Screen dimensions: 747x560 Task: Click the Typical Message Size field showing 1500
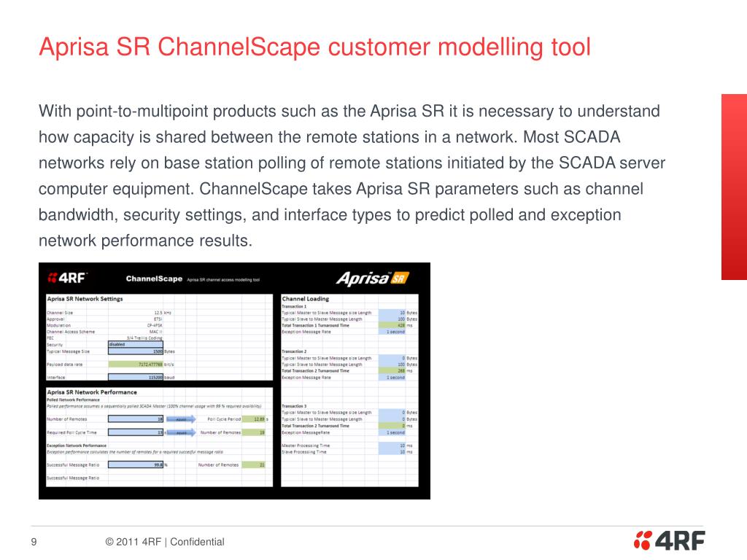pos(136,351)
